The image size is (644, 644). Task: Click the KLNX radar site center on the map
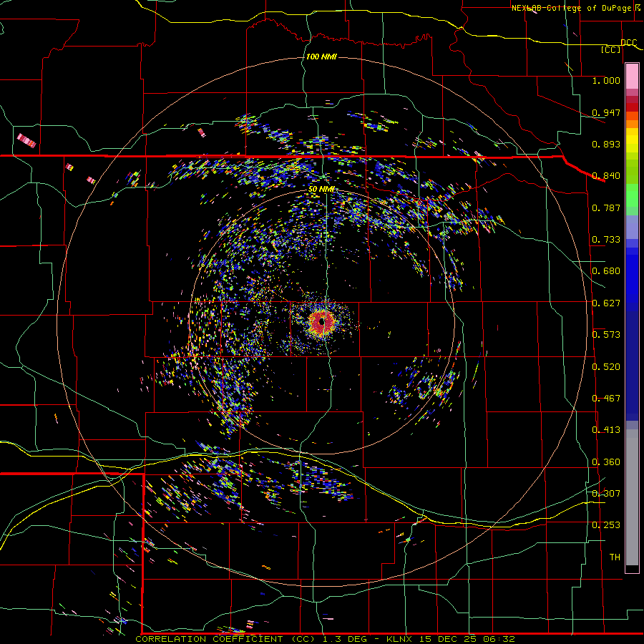pyautogui.click(x=322, y=323)
